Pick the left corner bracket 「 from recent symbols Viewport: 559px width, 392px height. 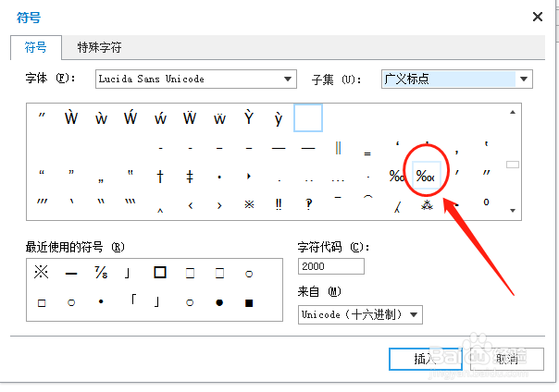(133, 300)
